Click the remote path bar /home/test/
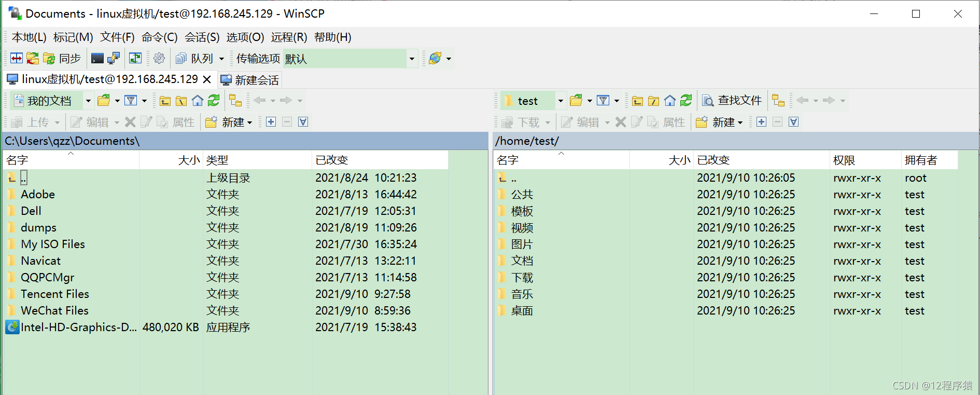Viewport: 980px width, 395px height. (736, 141)
